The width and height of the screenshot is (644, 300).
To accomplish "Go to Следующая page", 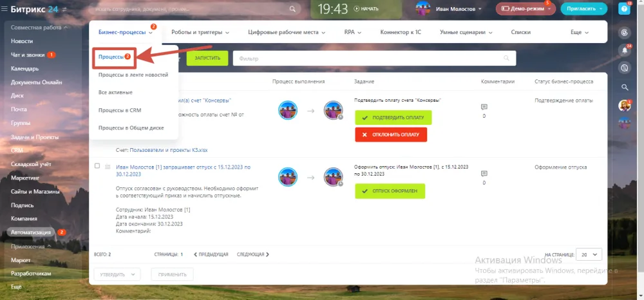I will point(253,254).
